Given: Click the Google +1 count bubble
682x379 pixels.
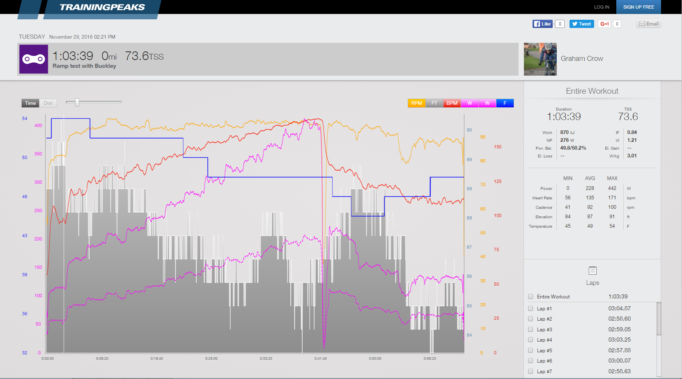Looking at the screenshot, I should pos(617,24).
